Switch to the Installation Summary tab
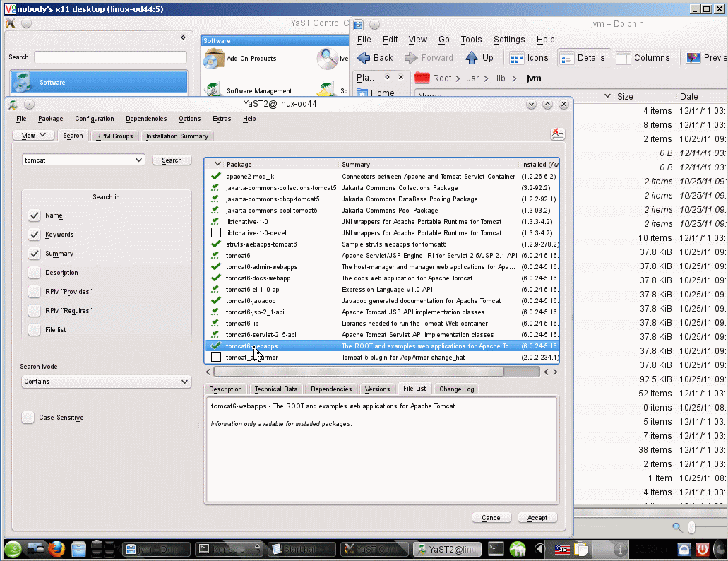728x561 pixels. tap(177, 136)
